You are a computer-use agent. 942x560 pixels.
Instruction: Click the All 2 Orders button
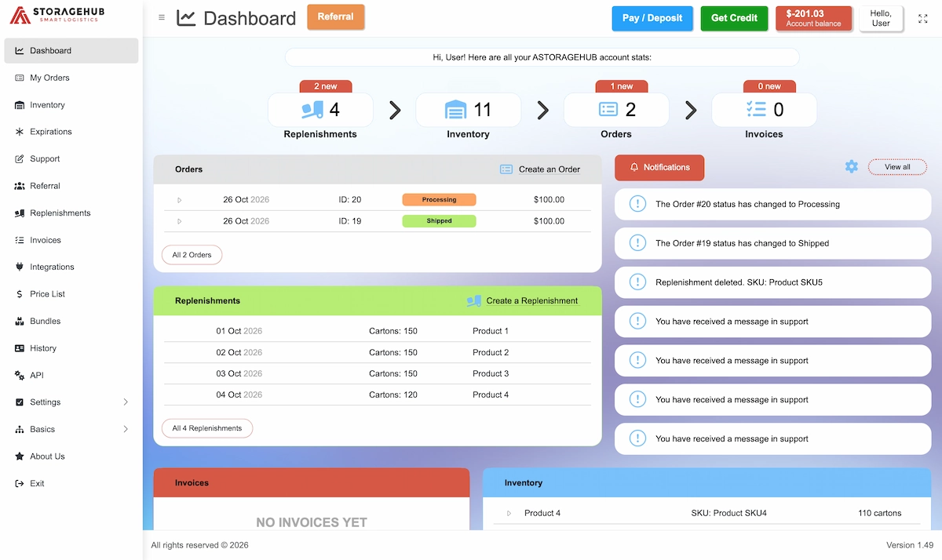(x=192, y=255)
